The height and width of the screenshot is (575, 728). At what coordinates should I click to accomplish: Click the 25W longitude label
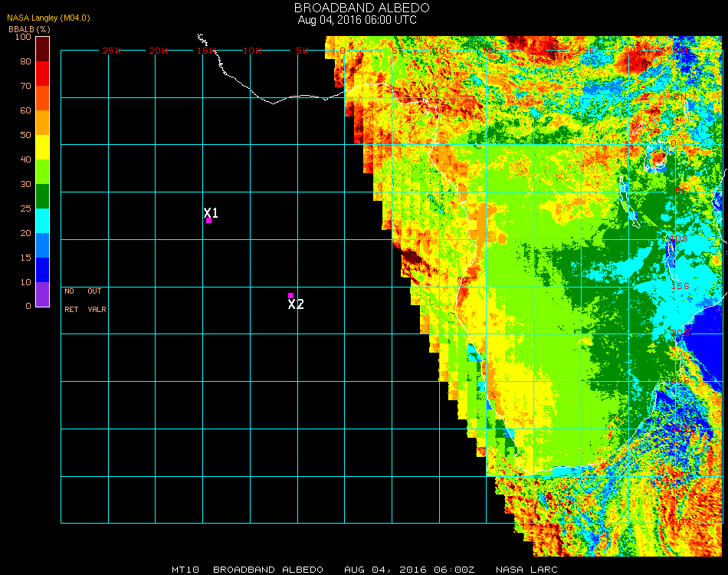[x=112, y=51]
